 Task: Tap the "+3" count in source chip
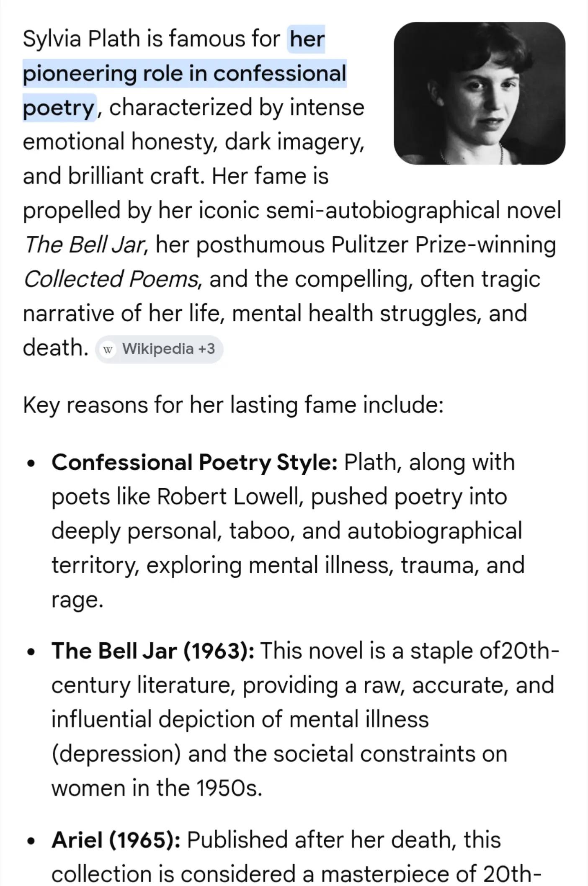206,348
